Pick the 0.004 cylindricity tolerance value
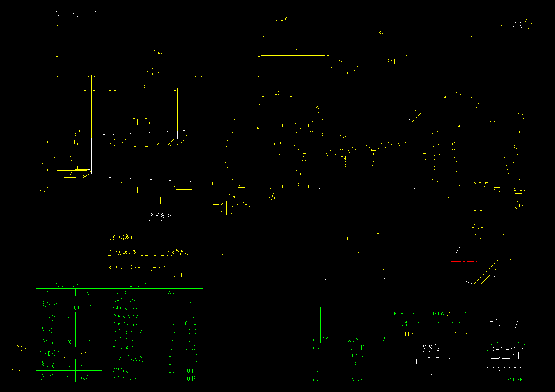The image size is (555, 392). [233, 212]
